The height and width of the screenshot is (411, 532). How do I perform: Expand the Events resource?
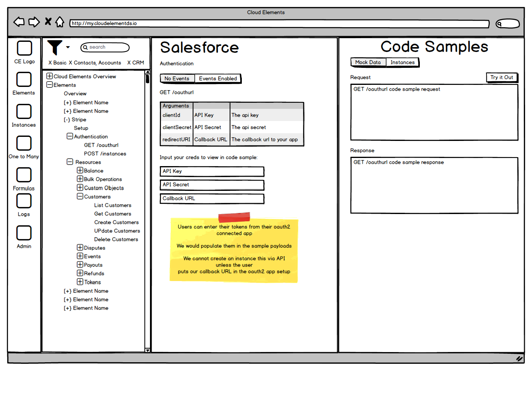tap(80, 256)
